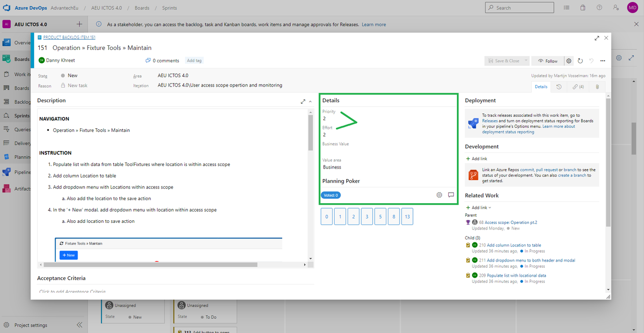
Task: Select planning poker card 5
Action: tap(380, 217)
